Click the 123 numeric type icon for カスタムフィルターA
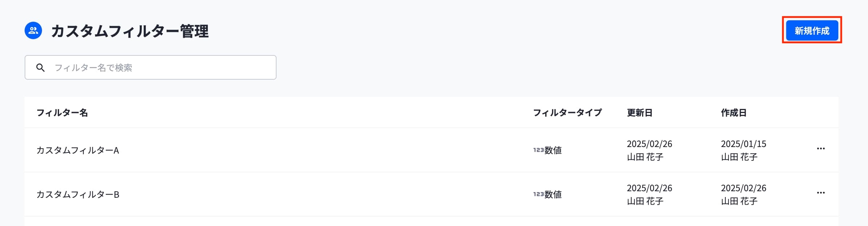868x226 pixels. pyautogui.click(x=538, y=150)
